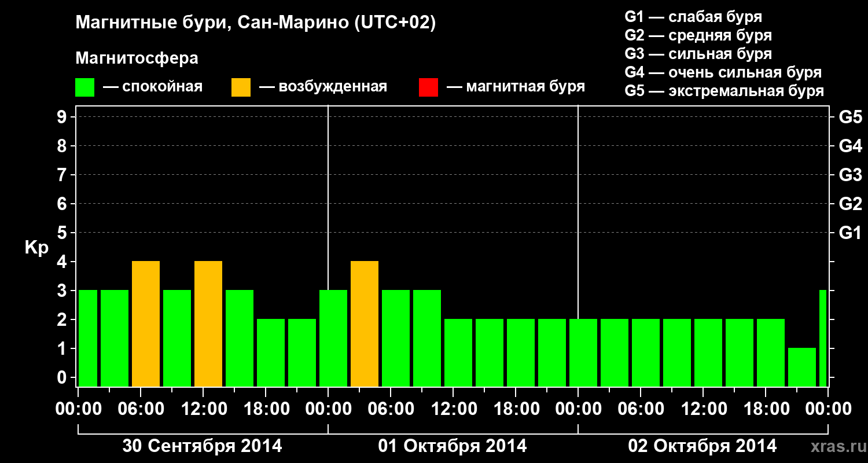Click the orange bar at 06:00 on 30 Сентября

tap(146, 324)
